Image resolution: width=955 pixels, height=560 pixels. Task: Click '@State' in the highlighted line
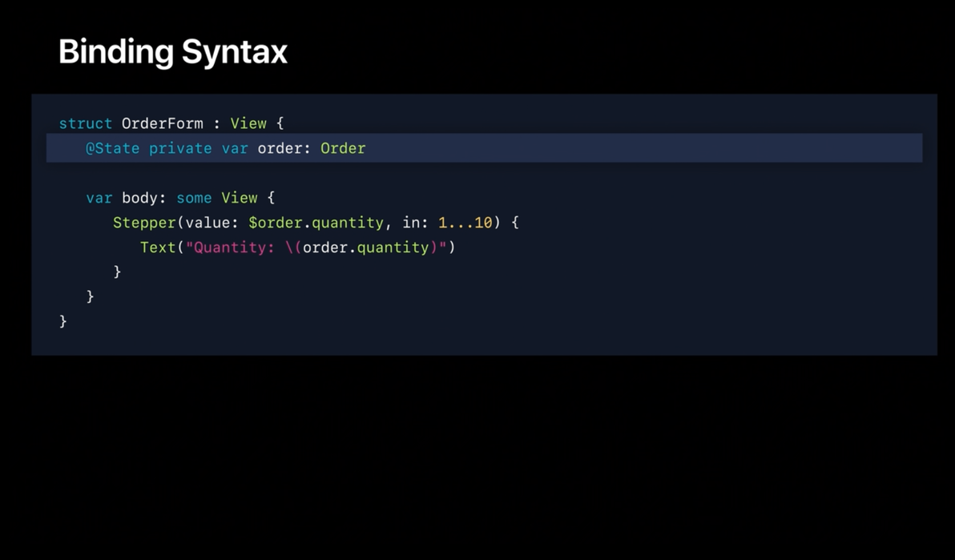pyautogui.click(x=113, y=148)
